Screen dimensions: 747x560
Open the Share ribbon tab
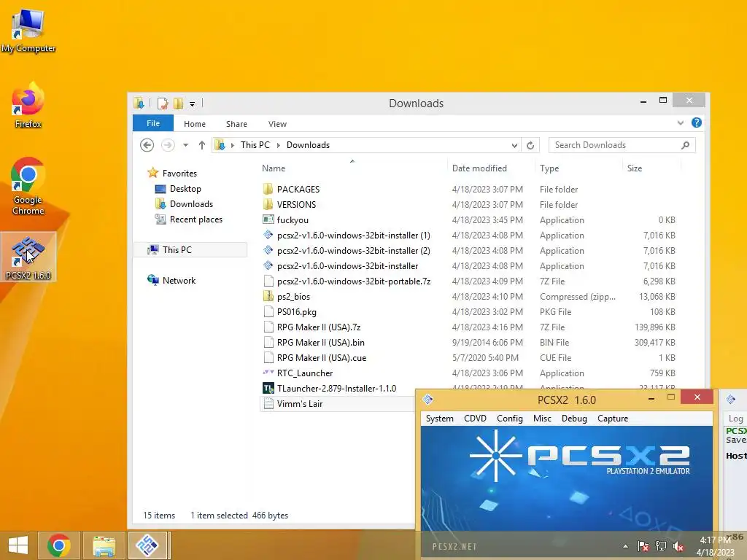236,124
